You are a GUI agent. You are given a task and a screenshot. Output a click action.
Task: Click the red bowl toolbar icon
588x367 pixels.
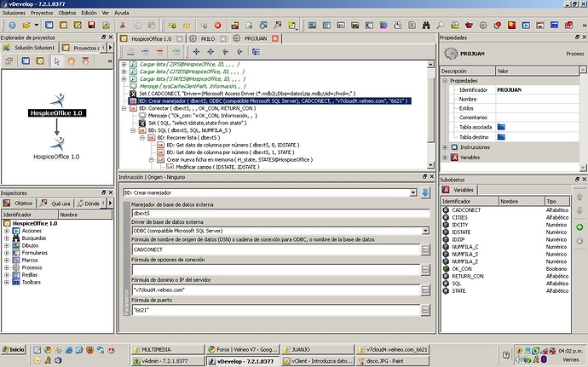(470, 26)
